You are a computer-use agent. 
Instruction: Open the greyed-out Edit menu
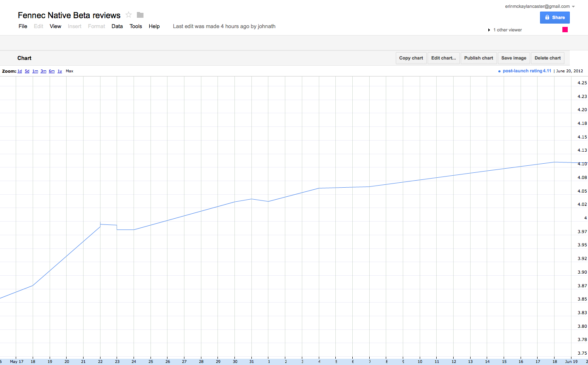click(x=38, y=26)
